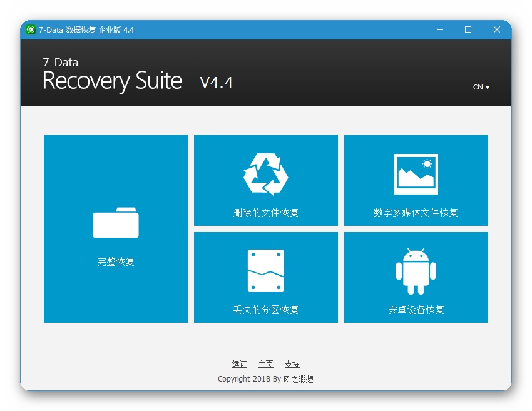
Task: Click the broken hard drive partition icon
Action: click(x=265, y=271)
